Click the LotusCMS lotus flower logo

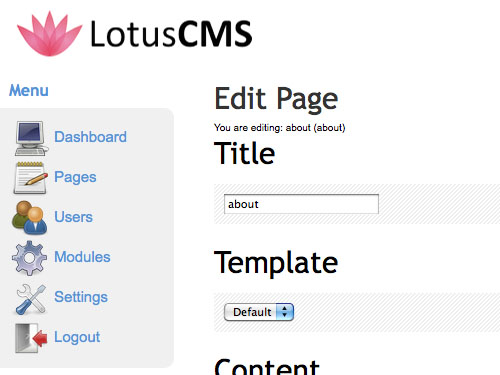click(x=49, y=34)
